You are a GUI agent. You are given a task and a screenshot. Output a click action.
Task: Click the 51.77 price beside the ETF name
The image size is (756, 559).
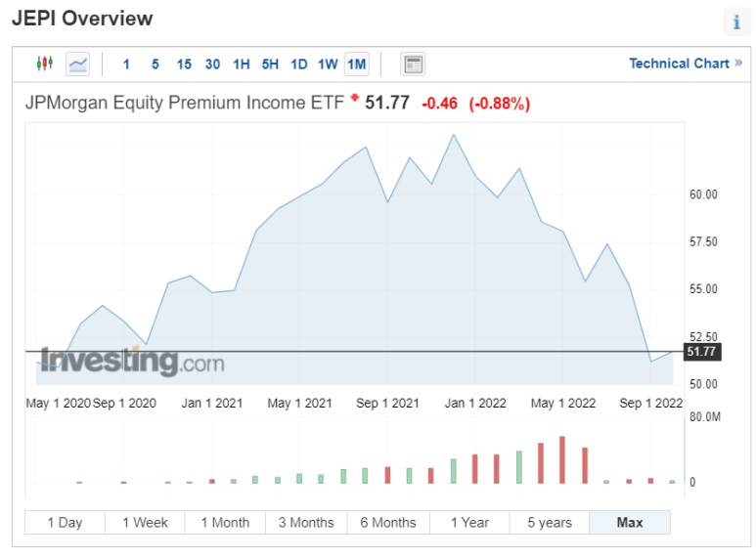point(387,103)
